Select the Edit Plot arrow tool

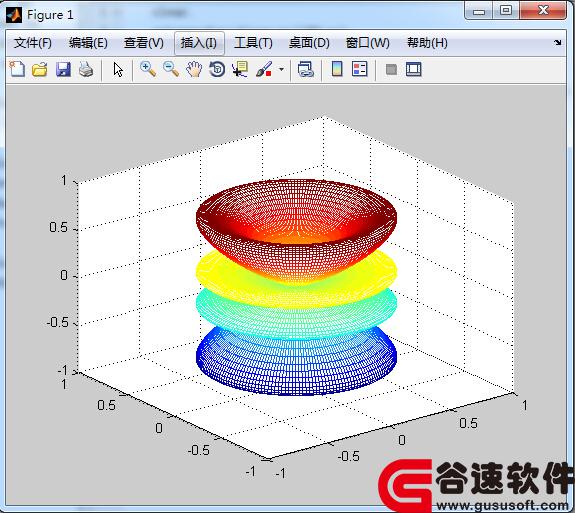[118, 69]
